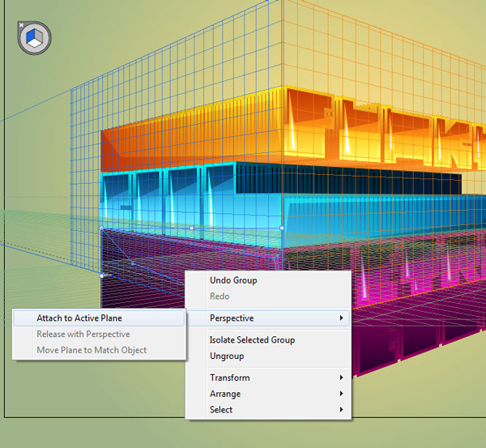Click Move Plane to Match Object

[x=99, y=350]
